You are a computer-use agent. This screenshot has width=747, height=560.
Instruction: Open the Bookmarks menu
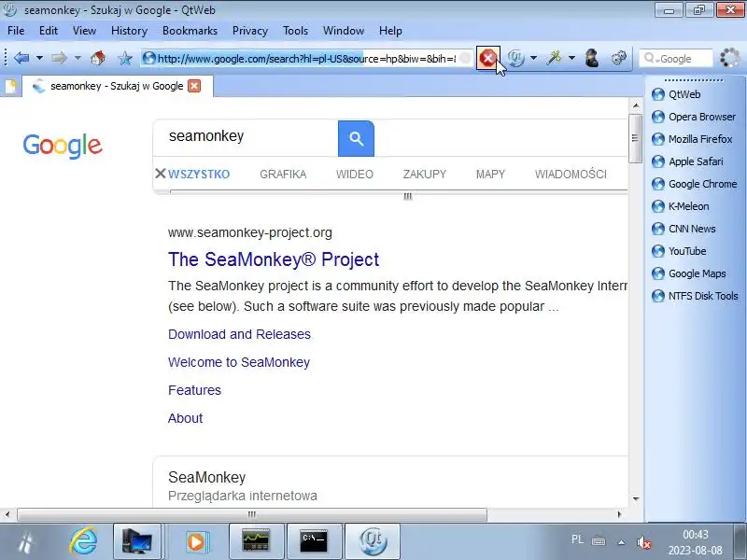pyautogui.click(x=190, y=31)
